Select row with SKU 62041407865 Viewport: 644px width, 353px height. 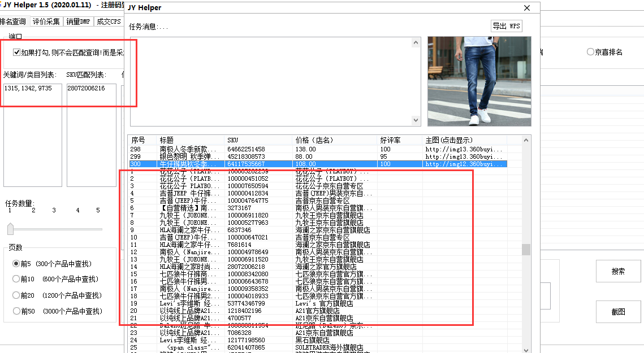click(318, 348)
